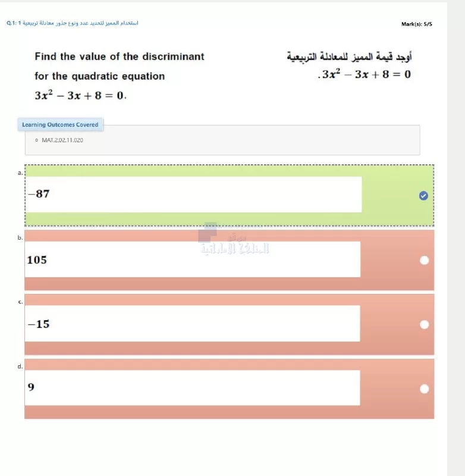The image size is (465, 476).
Task: Open the Learning Outcomes Covered tab
Action: 60,124
